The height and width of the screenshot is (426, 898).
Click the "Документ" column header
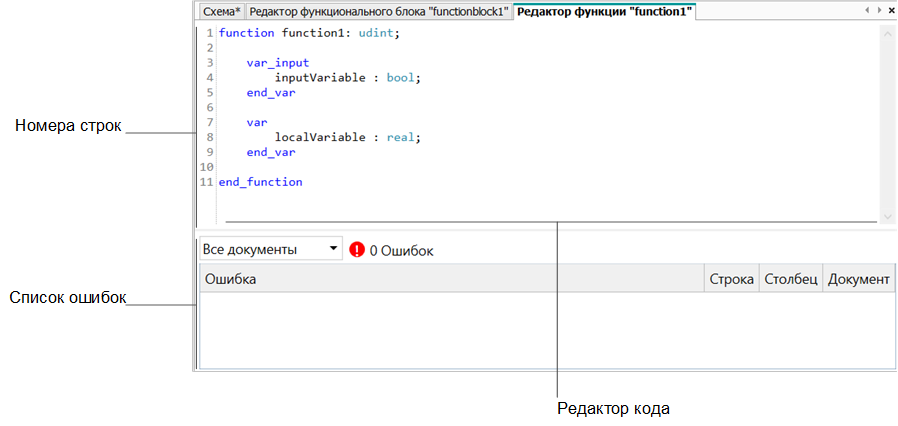(x=858, y=279)
